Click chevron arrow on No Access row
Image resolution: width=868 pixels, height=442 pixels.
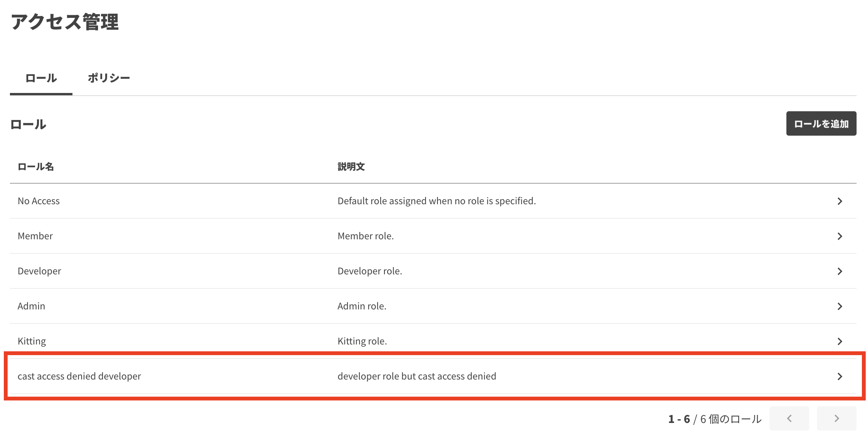pos(839,201)
